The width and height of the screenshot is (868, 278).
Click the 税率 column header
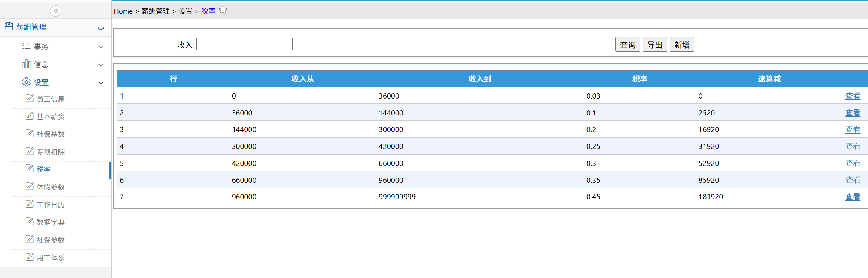[x=640, y=79]
